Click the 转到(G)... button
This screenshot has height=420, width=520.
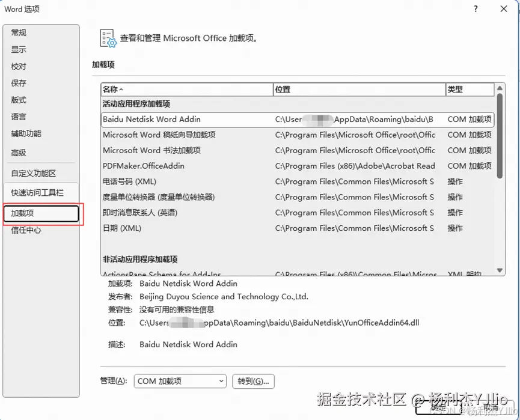coord(253,381)
